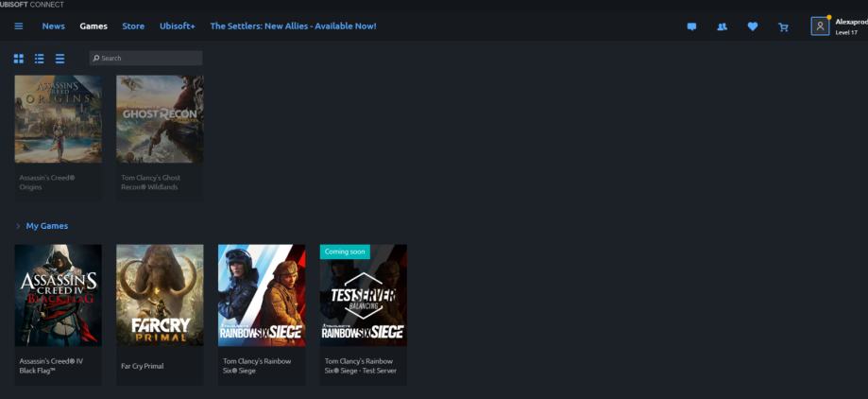The height and width of the screenshot is (399, 868).
Task: Open Assassin's Creed IV Black Flag cover
Action: click(x=59, y=295)
